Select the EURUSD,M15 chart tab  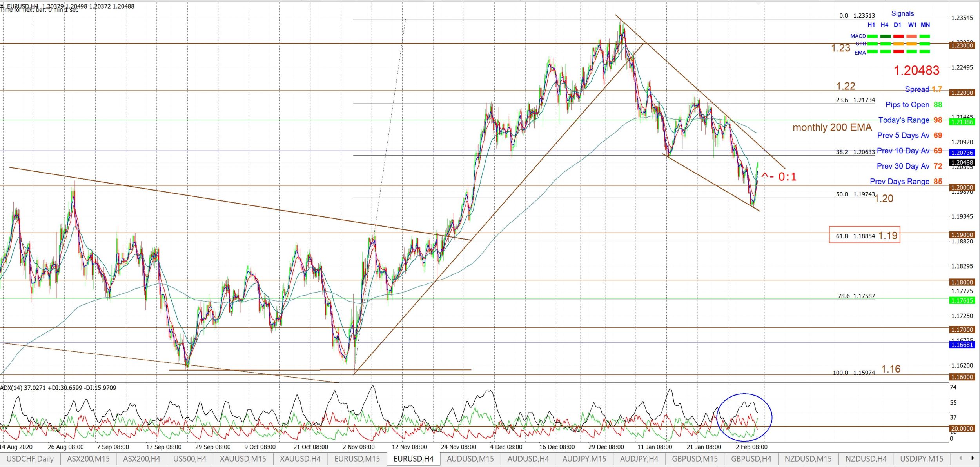coord(357,458)
